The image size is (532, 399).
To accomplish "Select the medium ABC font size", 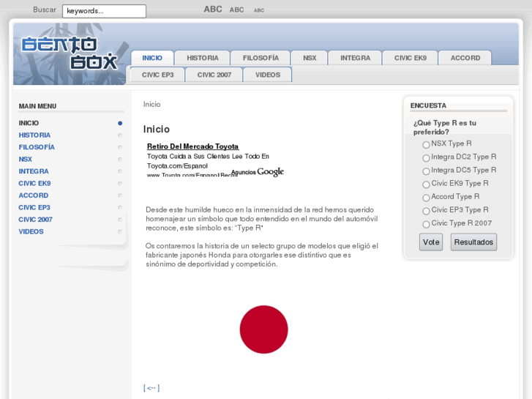I will pyautogui.click(x=236, y=10).
